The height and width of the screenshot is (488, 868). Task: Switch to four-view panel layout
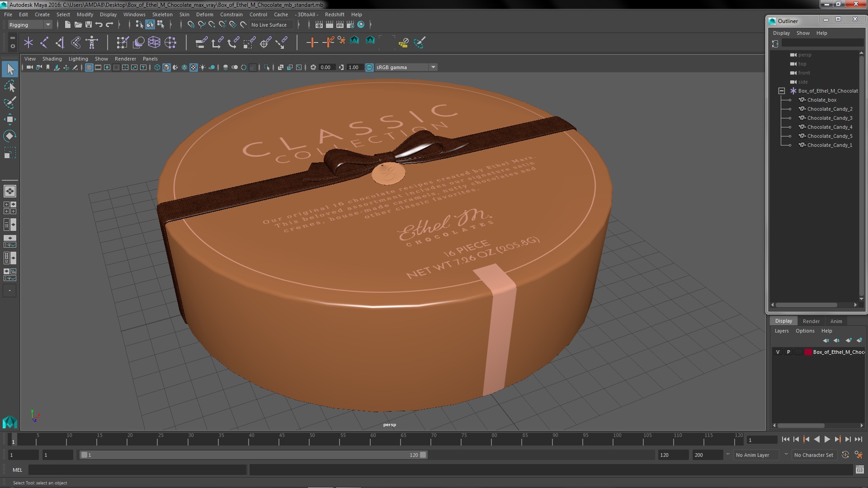pyautogui.click(x=9, y=208)
